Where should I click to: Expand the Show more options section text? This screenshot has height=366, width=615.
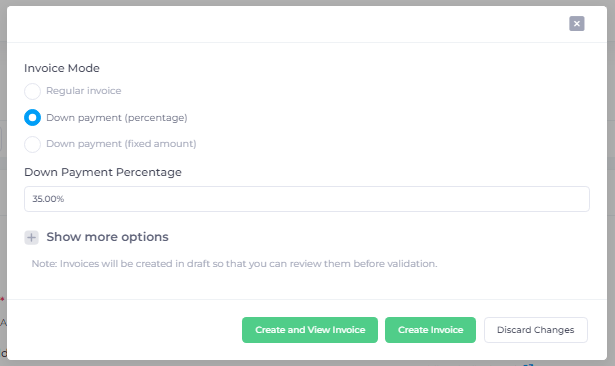click(107, 237)
